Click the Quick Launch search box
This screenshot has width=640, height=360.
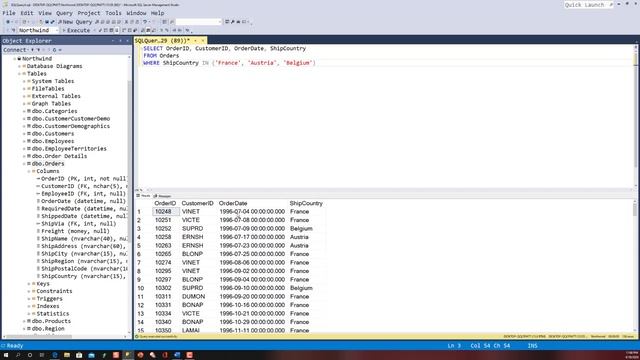tap(589, 4)
